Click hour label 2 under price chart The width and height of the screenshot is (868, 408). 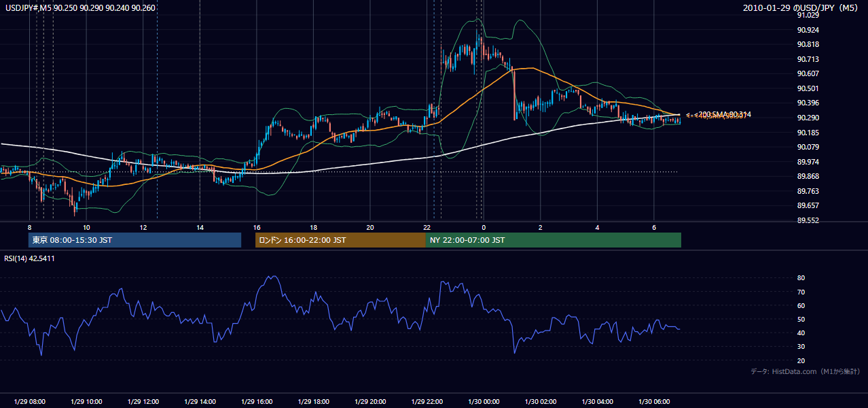pos(541,227)
